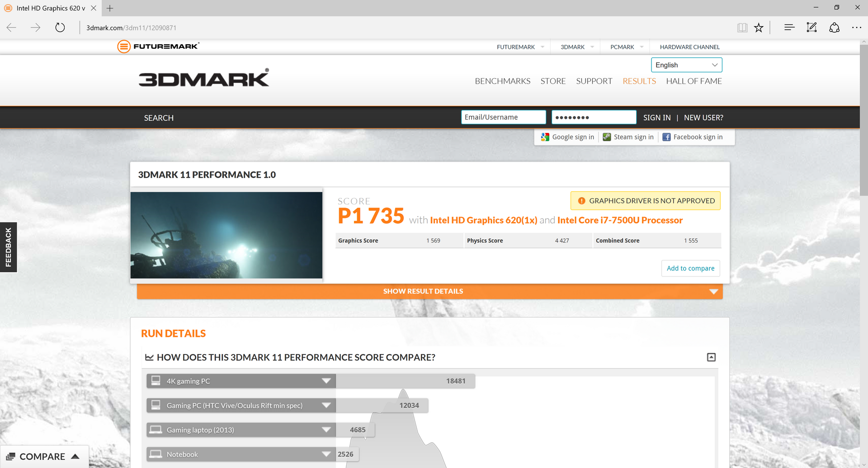Expand the Gaming laptop (2013) dropdown arrow
The image size is (868, 468).
[x=326, y=430]
